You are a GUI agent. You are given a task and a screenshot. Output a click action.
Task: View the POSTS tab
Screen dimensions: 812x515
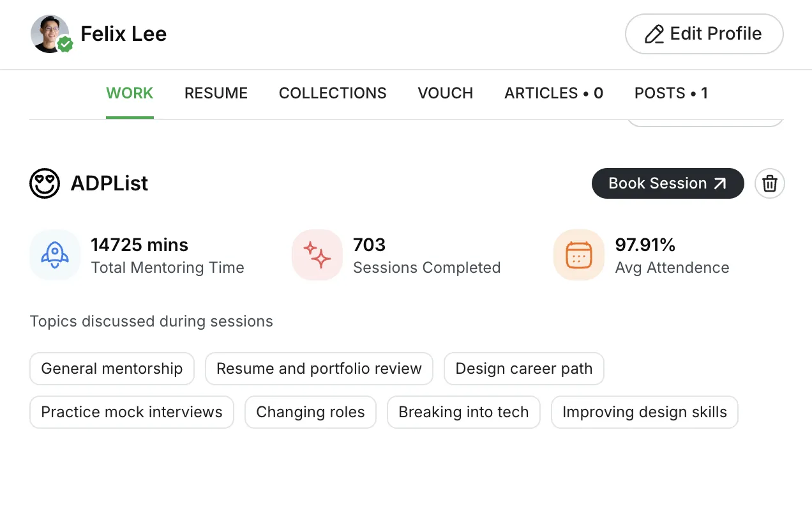tap(671, 93)
